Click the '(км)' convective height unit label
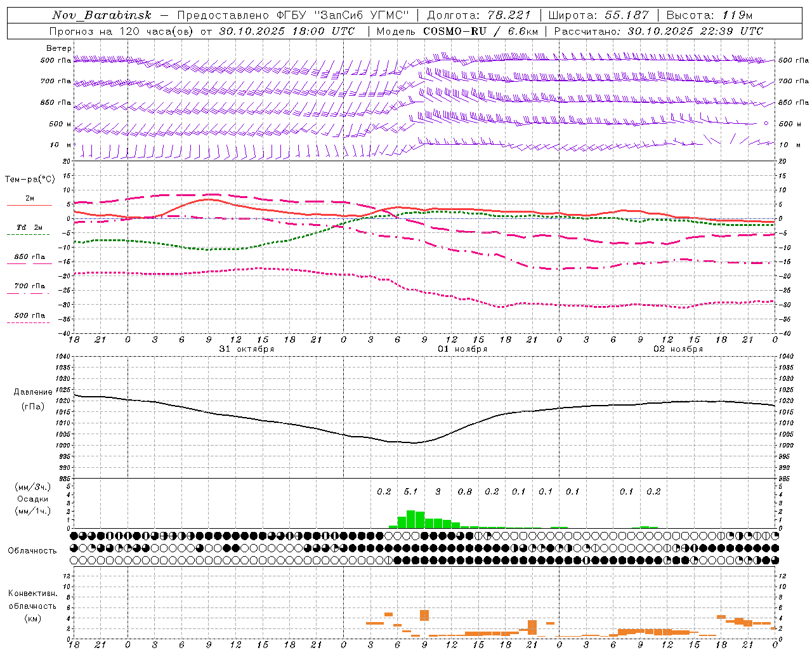This screenshot has width=812, height=650. 32,618
